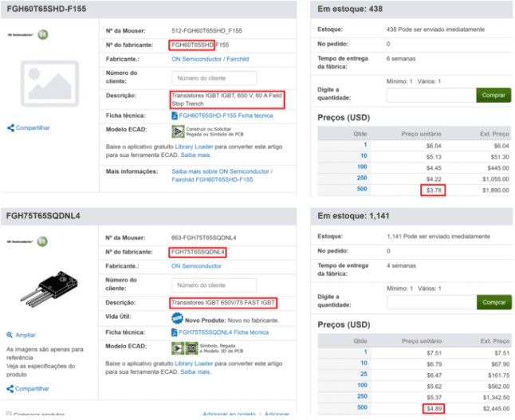Screen dimensions: 515x420
Task: Select quantity 1 in FGH60T65SHD-F155 price table
Action: click(365, 144)
